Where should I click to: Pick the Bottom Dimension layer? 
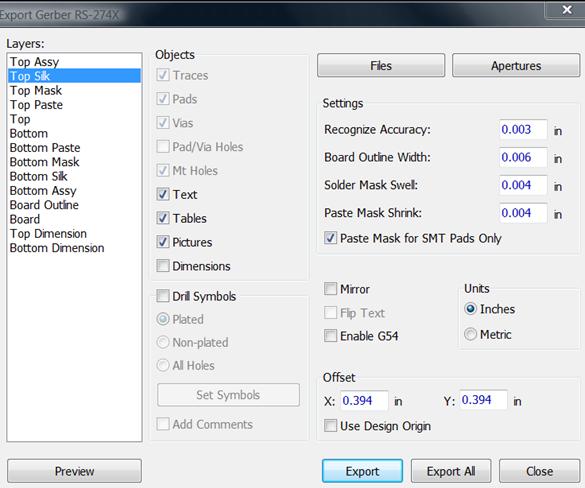pyautogui.click(x=57, y=248)
